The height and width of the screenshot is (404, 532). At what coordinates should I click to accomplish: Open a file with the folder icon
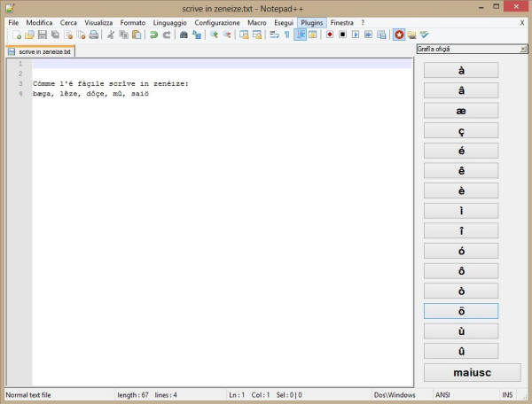coord(29,35)
